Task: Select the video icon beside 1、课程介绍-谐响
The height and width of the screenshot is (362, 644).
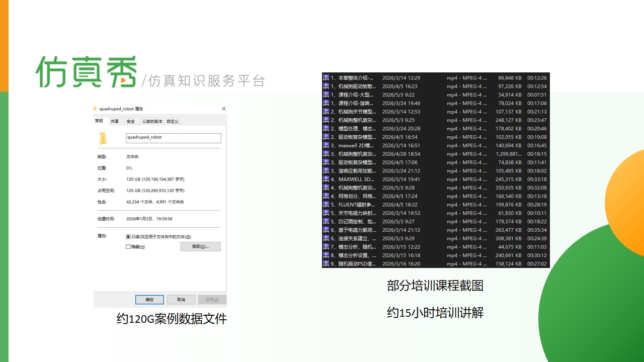Action: click(326, 103)
